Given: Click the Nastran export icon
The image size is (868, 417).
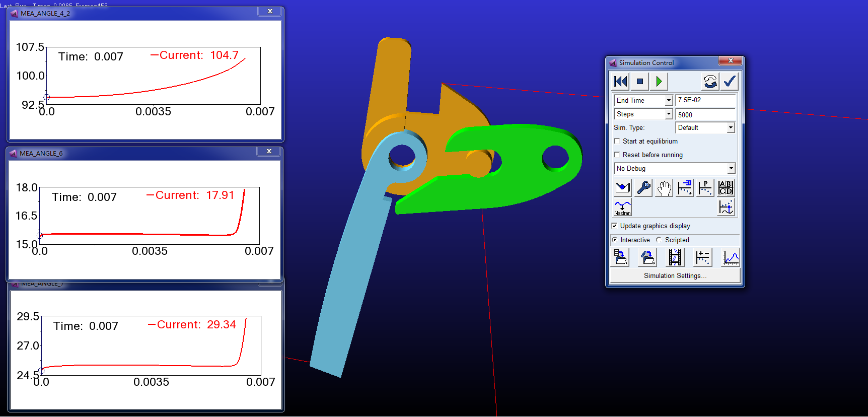Looking at the screenshot, I should pos(623,207).
